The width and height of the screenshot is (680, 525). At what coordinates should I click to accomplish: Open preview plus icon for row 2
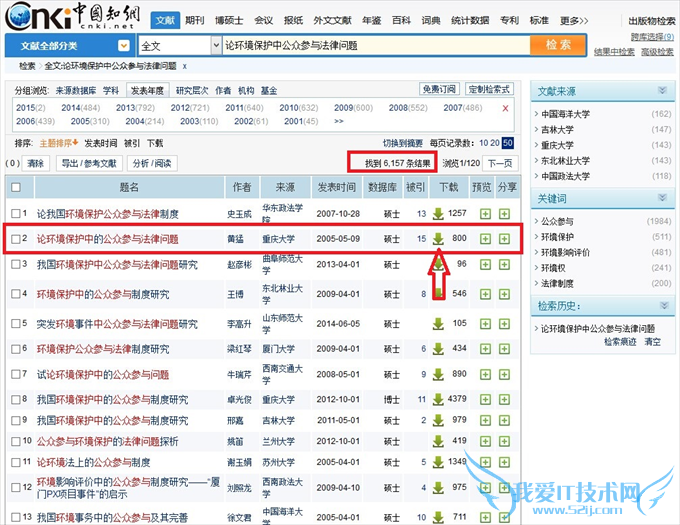click(x=485, y=239)
